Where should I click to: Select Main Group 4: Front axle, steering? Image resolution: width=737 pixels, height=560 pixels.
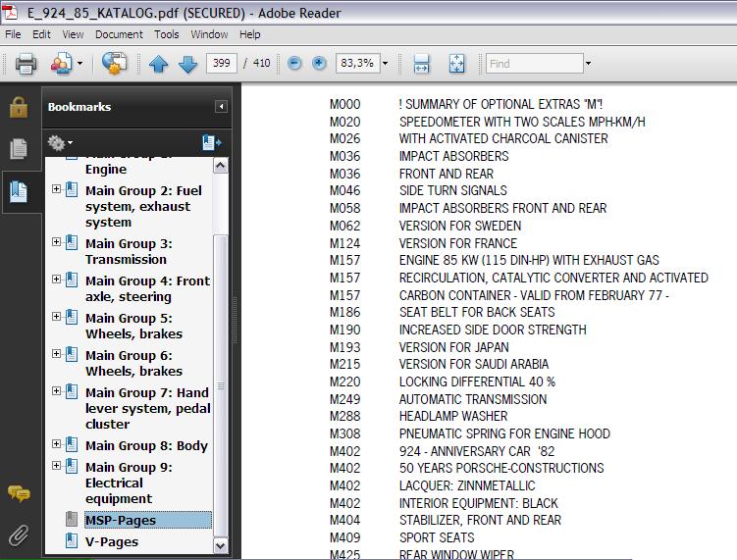point(147,288)
